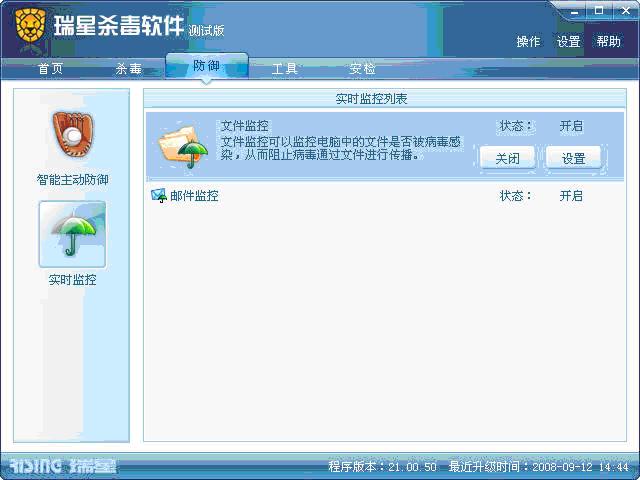This screenshot has width=640, height=480.
Task: Click 开启 status of 邮件监控
Action: [571, 196]
